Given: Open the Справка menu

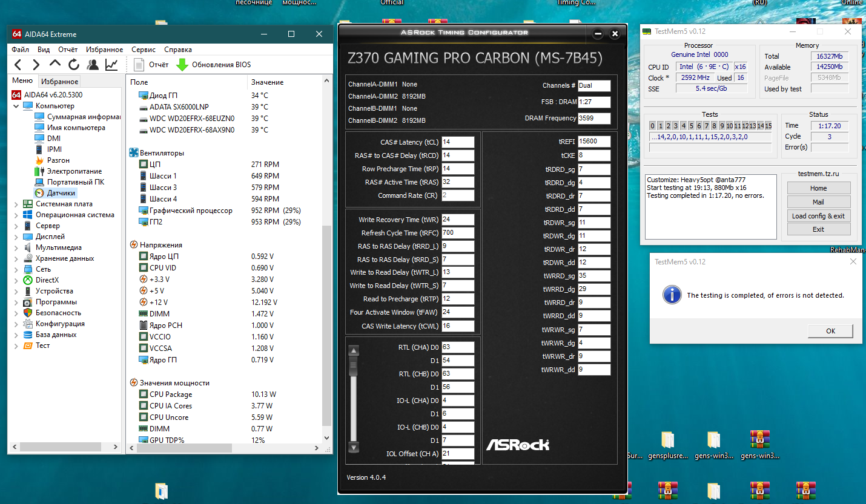Looking at the screenshot, I should pos(178,50).
